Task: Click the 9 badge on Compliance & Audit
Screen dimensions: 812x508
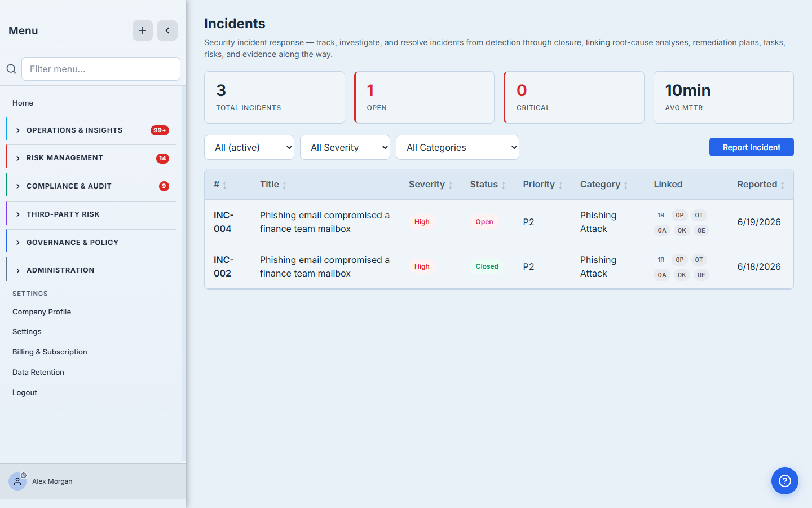Action: click(x=164, y=186)
